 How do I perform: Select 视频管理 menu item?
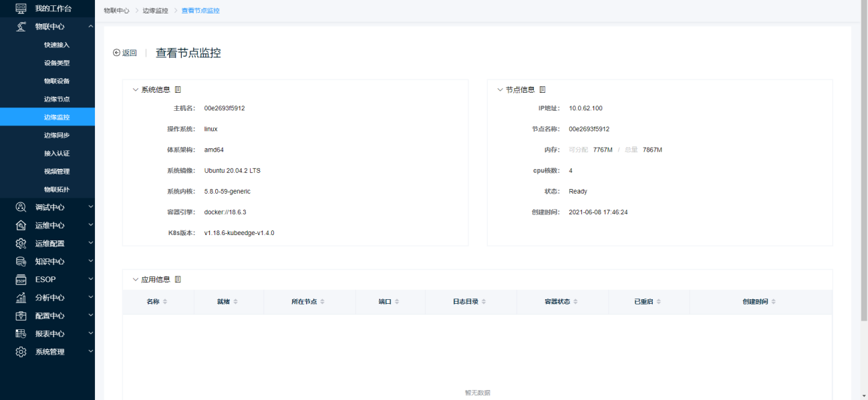tap(57, 172)
